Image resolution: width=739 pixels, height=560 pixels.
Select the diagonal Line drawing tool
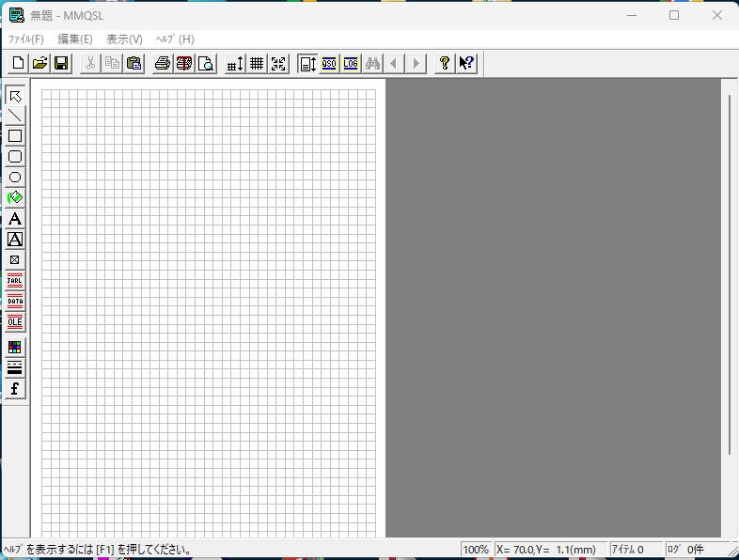[15, 116]
